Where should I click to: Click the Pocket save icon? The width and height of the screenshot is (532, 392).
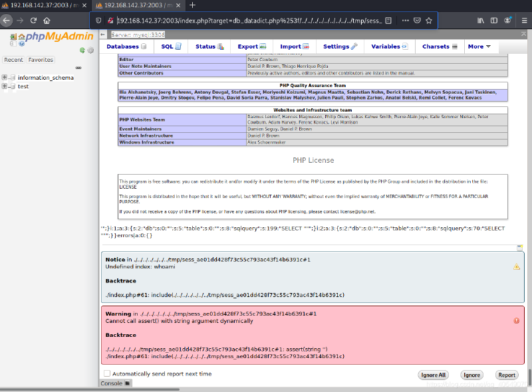(417, 21)
